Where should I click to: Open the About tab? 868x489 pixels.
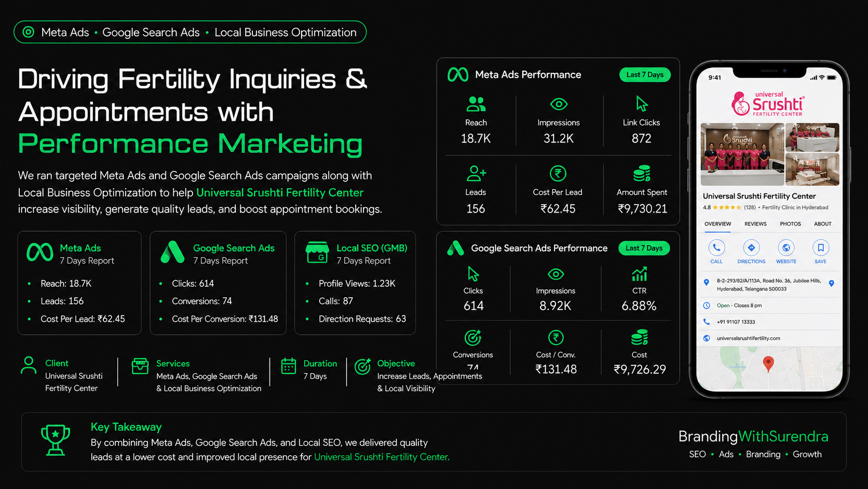823,224
